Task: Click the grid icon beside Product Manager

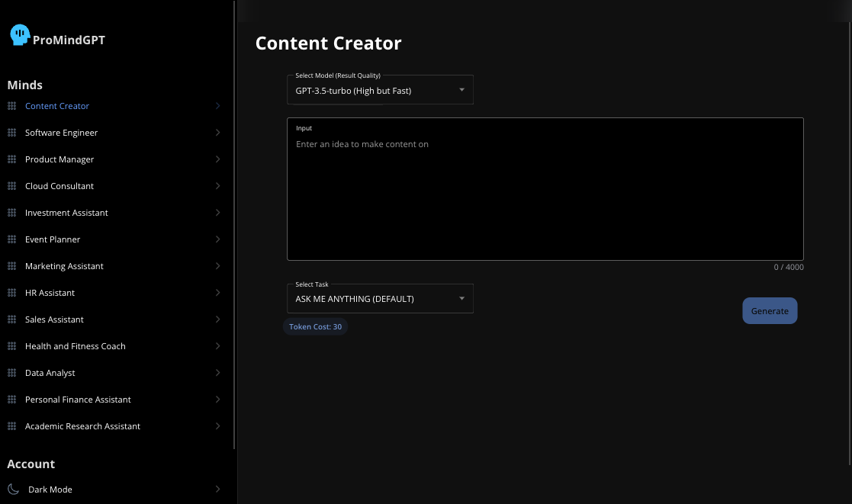Action: coord(11,159)
